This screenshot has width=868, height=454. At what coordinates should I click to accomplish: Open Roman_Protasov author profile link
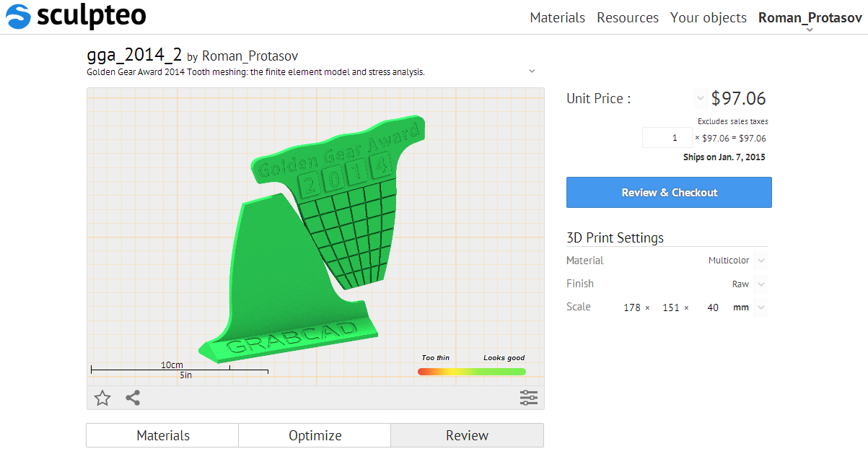point(250,56)
